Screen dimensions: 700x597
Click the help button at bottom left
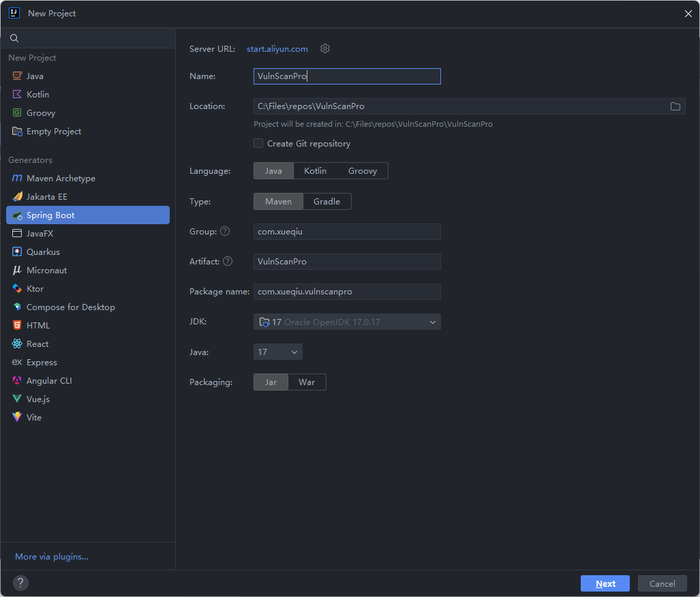[x=20, y=583]
